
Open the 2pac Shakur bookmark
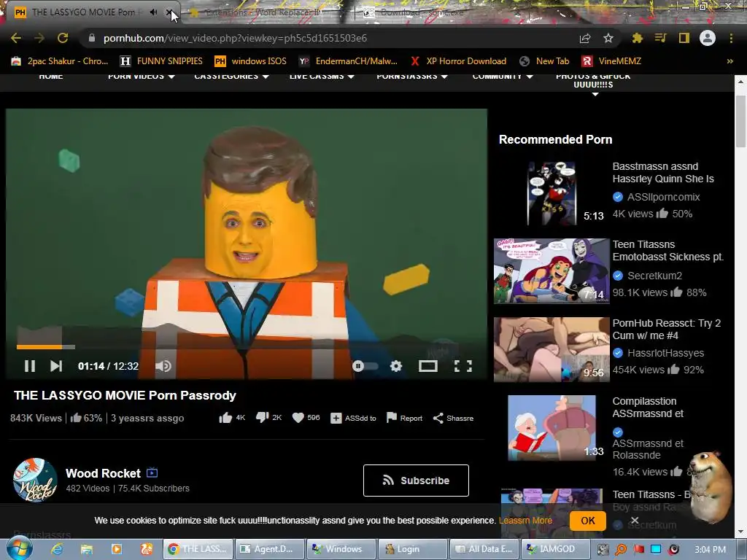click(60, 61)
